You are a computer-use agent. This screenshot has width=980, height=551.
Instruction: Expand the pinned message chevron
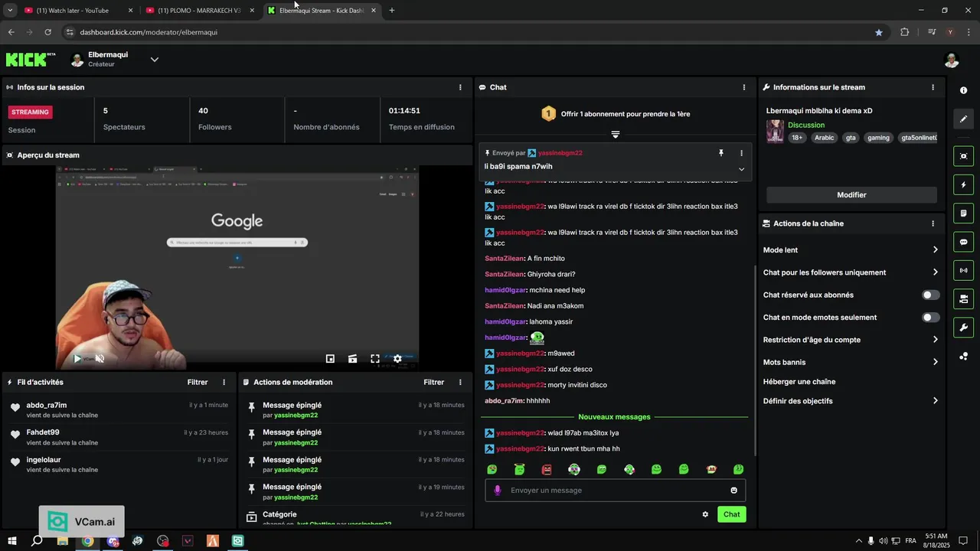click(741, 169)
